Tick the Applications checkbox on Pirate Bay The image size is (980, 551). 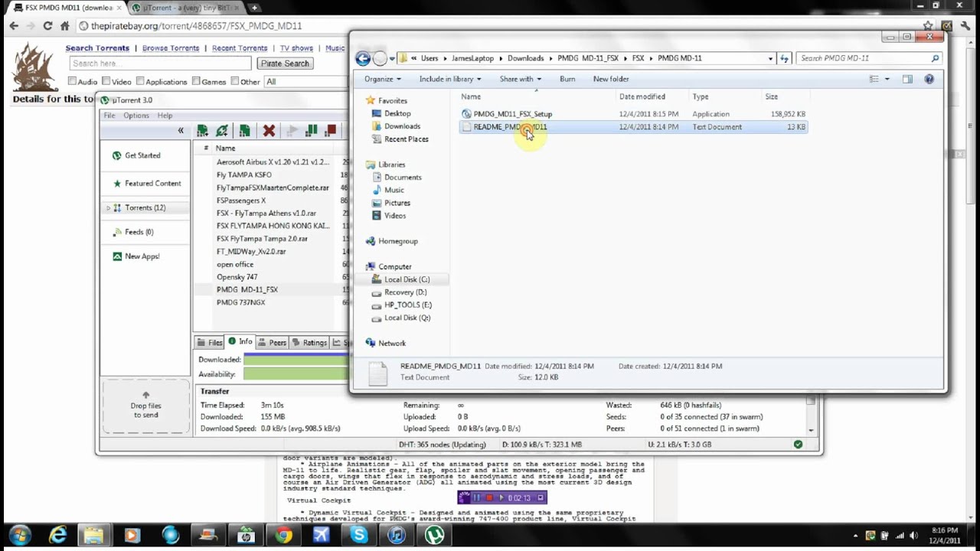point(140,81)
